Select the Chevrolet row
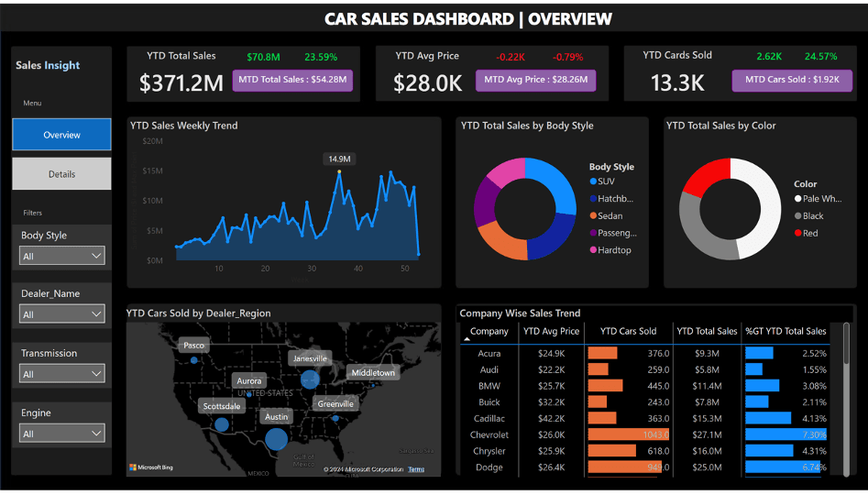The image size is (868, 495). pos(643,434)
